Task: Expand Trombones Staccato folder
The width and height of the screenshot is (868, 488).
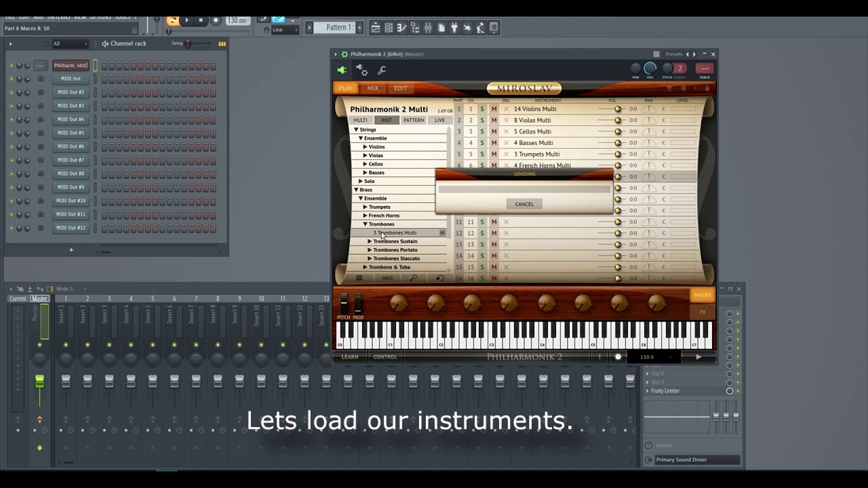Action: click(370, 258)
